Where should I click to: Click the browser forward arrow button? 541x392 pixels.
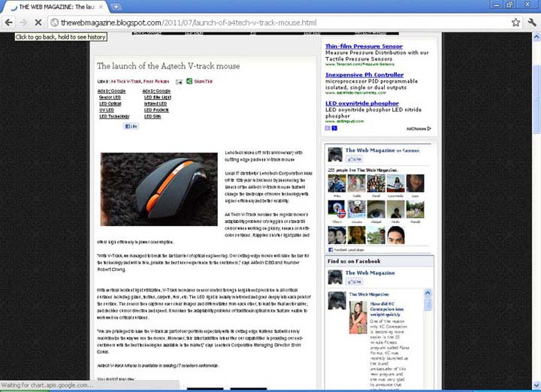click(x=22, y=23)
